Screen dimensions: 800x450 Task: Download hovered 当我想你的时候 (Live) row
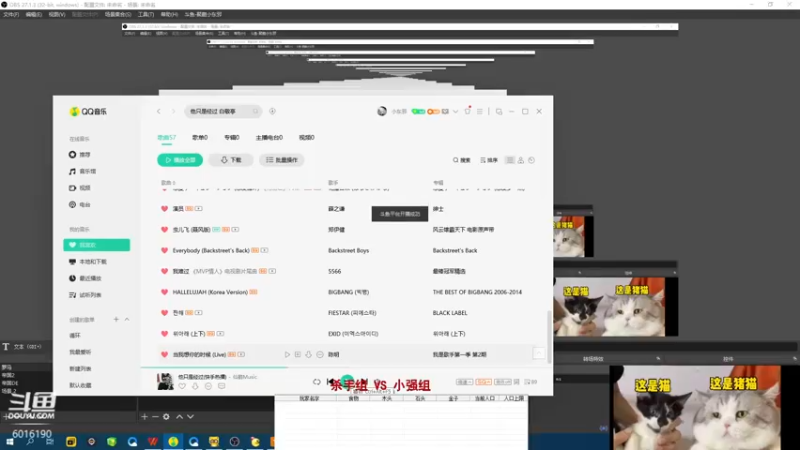point(309,355)
